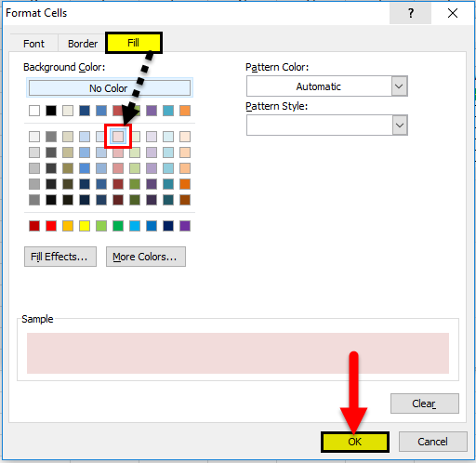
Task: Open the Fill Effects dialog
Action: click(x=60, y=257)
